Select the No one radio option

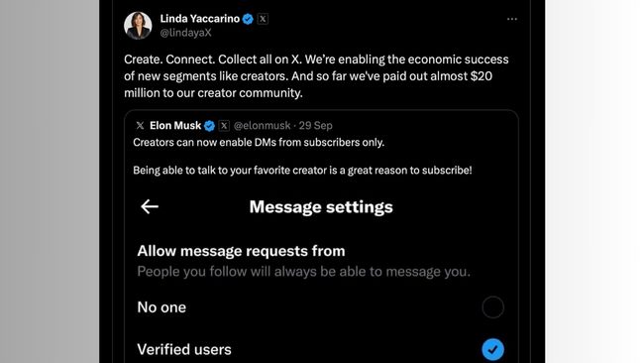pyautogui.click(x=492, y=307)
